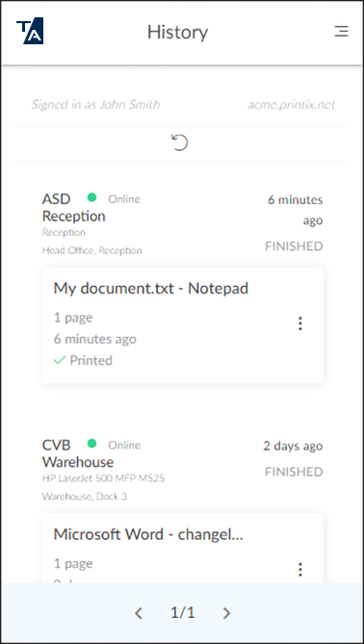Open Microsoft Word - changel... job card
Viewport: 364px width, 644px height.
pos(182,549)
